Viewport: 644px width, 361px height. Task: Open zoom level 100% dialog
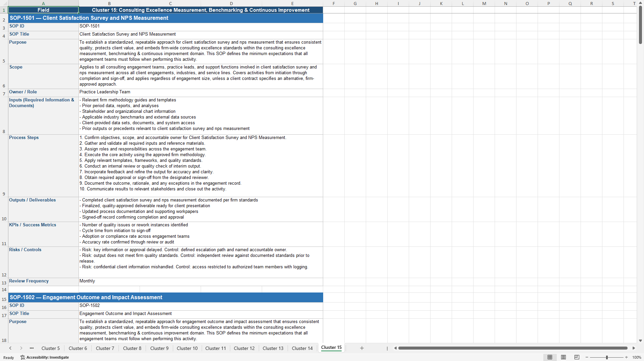tap(637, 357)
